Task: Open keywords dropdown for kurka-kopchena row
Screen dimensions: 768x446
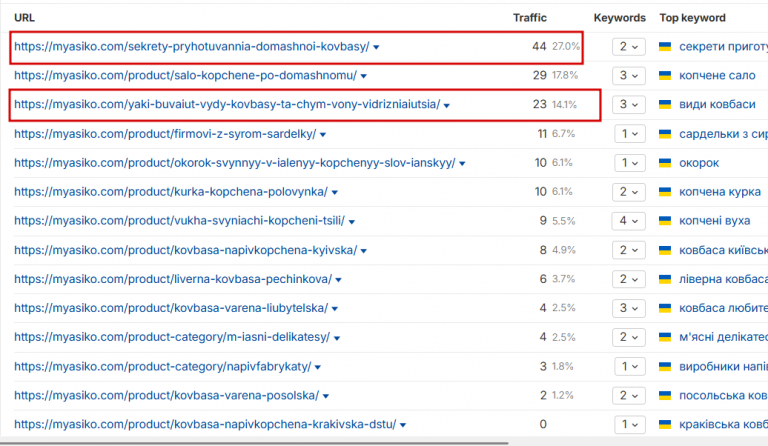Action: [x=628, y=191]
